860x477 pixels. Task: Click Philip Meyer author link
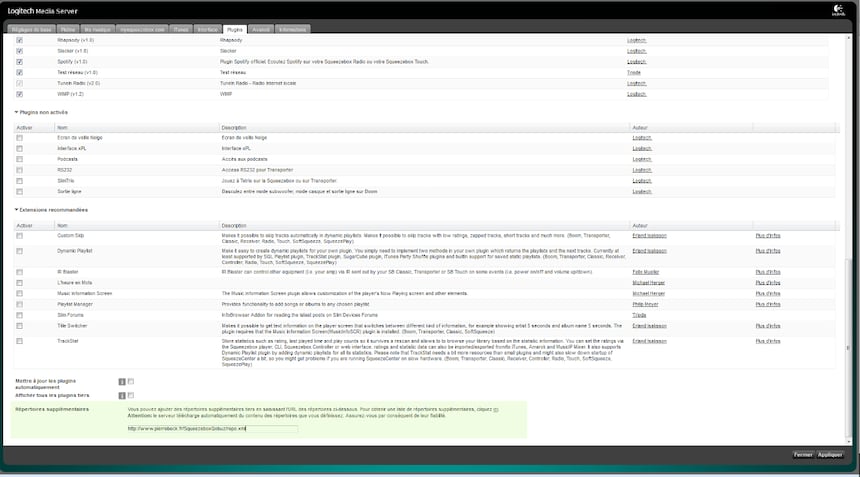(645, 304)
